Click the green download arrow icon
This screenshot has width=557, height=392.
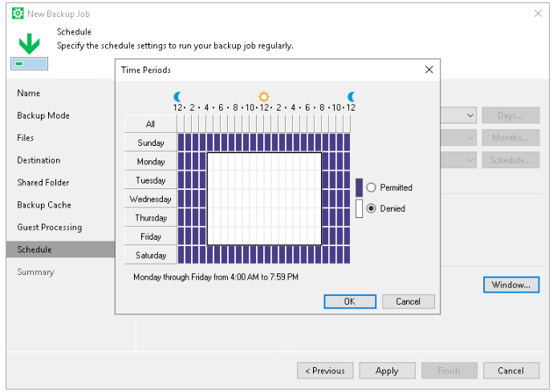point(28,44)
